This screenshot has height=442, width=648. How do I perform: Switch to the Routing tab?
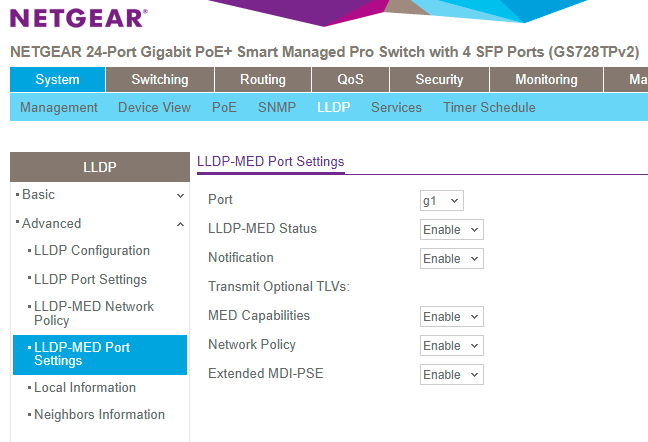pyautogui.click(x=263, y=80)
